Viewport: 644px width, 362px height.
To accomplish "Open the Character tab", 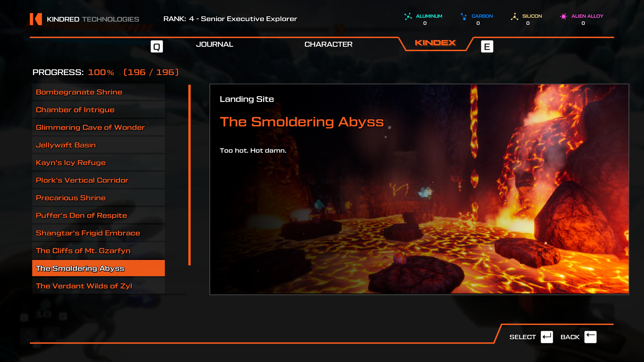I will click(328, 44).
